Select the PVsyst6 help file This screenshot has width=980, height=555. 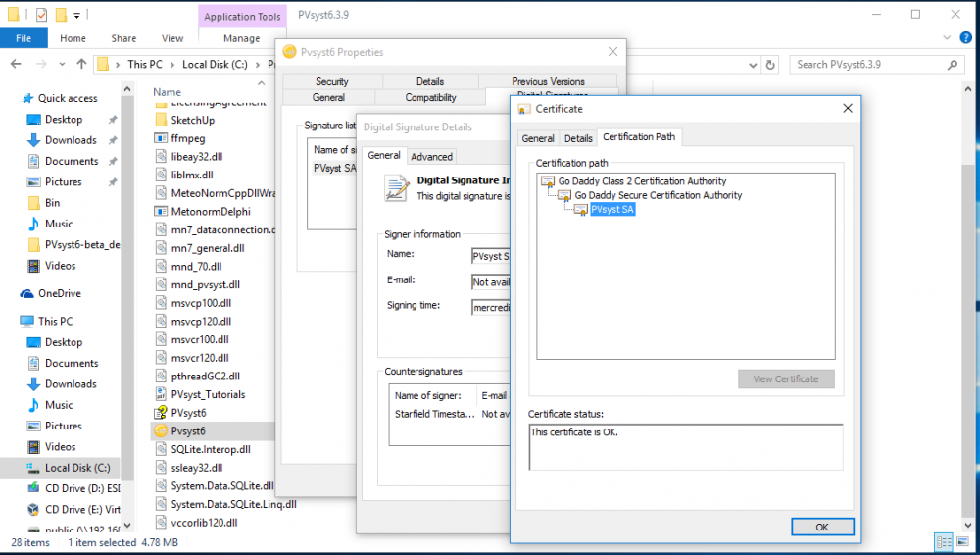(188, 413)
